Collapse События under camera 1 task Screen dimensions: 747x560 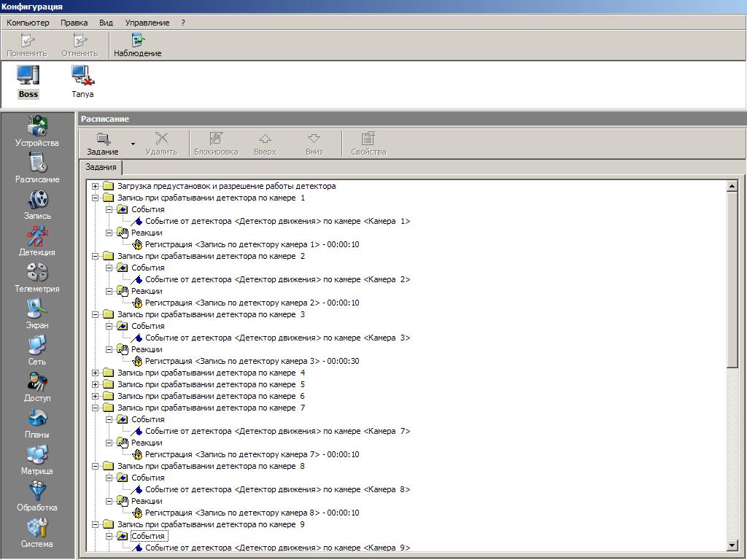(109, 209)
